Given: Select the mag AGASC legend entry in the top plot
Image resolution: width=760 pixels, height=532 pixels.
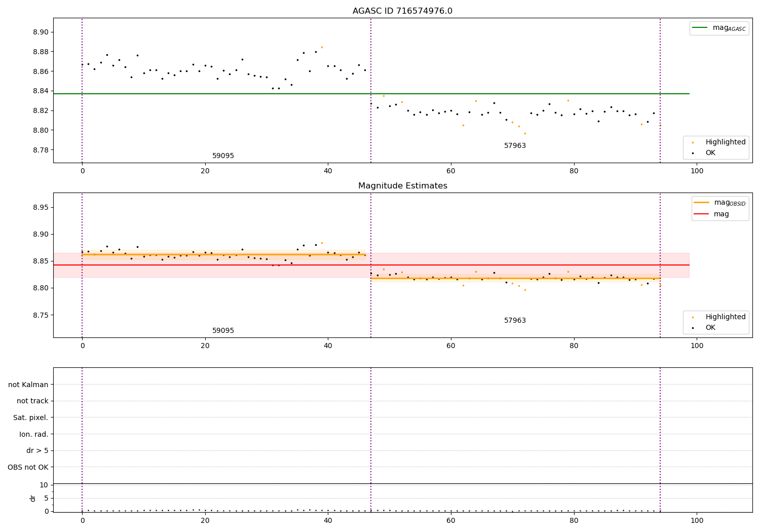Looking at the screenshot, I should point(719,28).
